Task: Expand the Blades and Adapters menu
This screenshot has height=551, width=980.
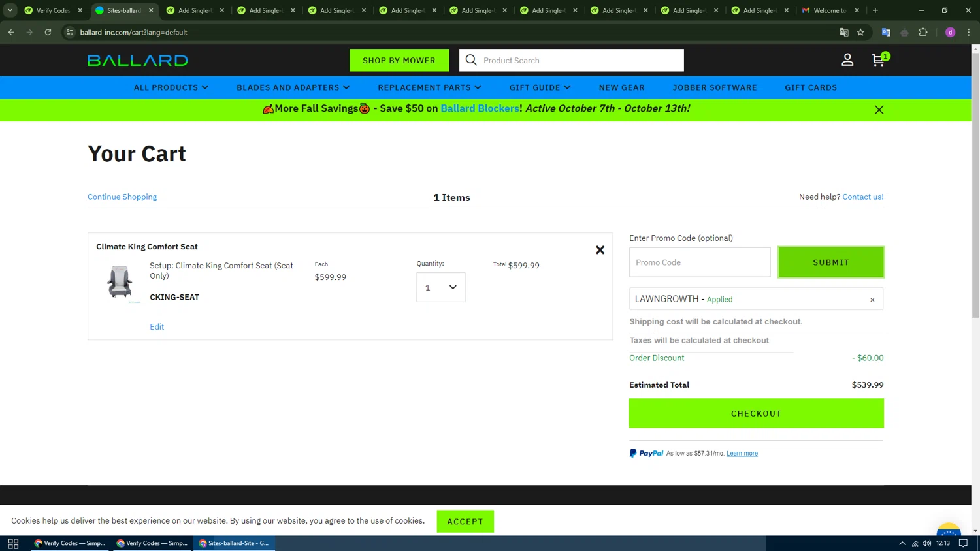Action: coord(293,87)
